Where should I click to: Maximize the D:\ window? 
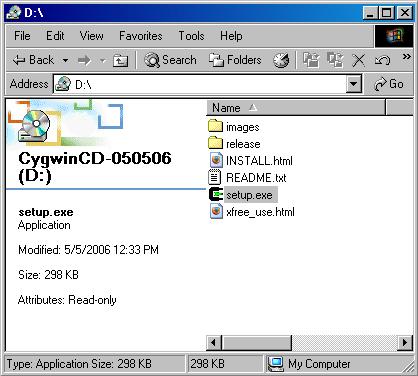coord(387,13)
